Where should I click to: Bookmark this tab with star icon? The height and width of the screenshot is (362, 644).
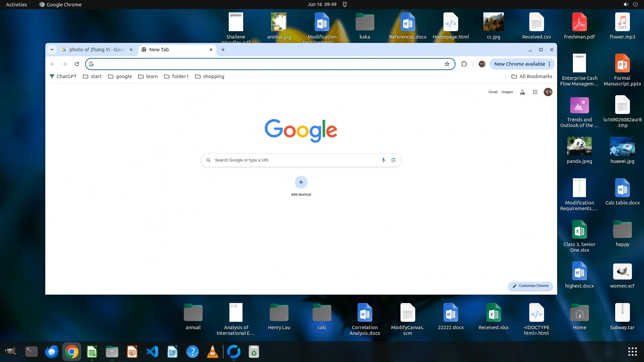(x=447, y=64)
